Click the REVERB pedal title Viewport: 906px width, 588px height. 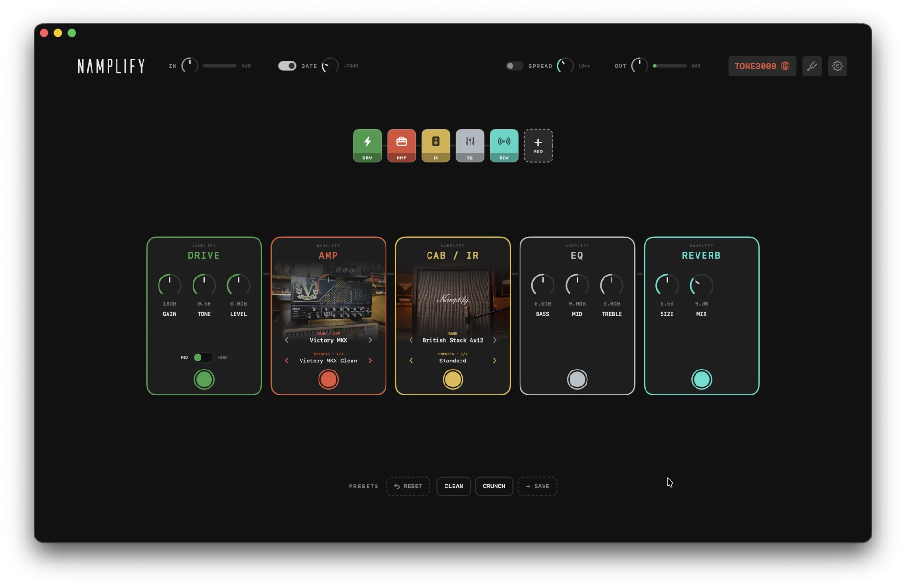pyautogui.click(x=701, y=255)
